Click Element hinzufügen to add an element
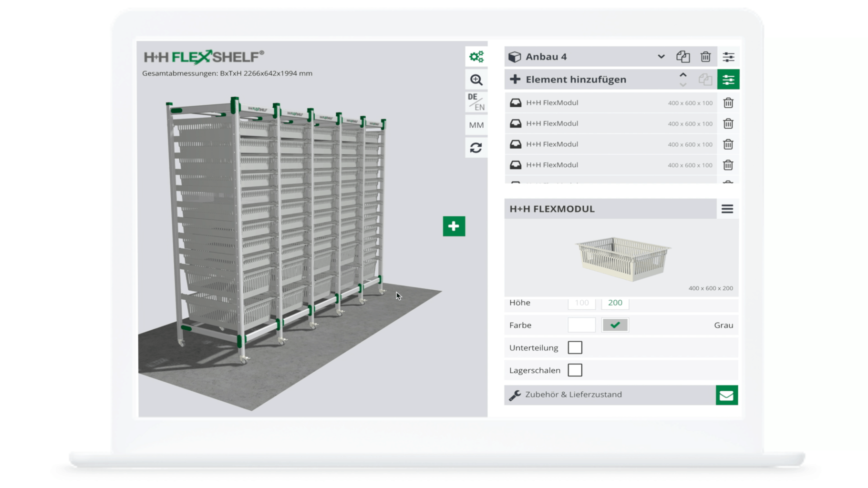Viewport: 868px width, 488px height. [575, 80]
